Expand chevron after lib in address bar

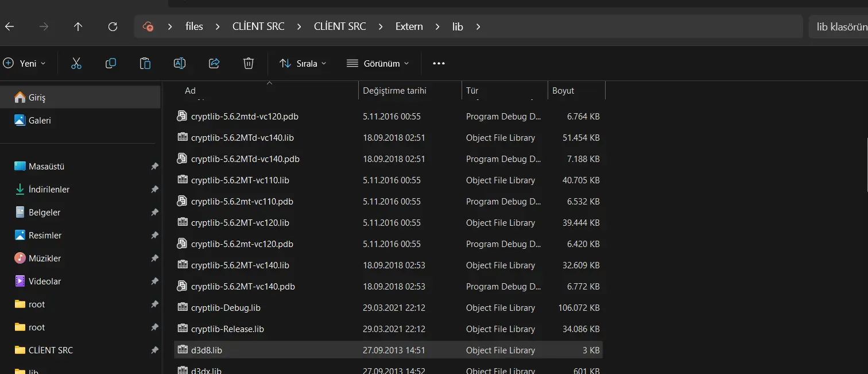478,26
